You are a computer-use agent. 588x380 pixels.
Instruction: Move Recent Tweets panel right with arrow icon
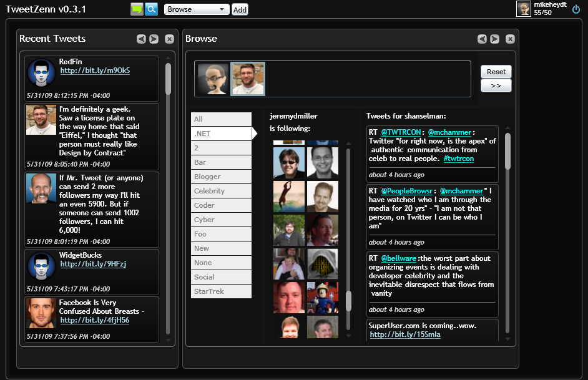pyautogui.click(x=154, y=39)
